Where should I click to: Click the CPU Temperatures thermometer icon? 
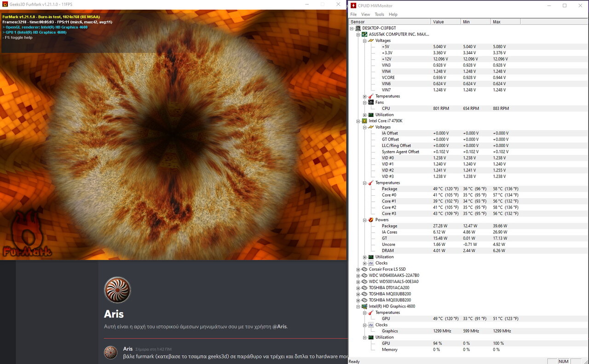[x=371, y=183]
